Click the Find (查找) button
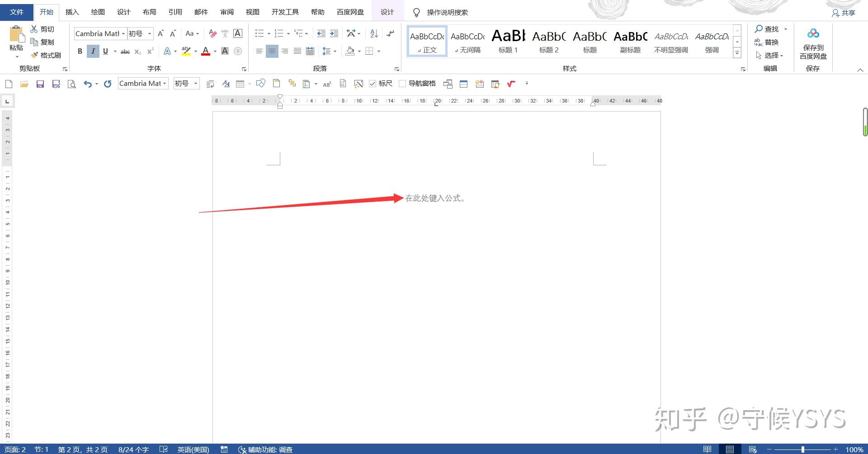The width and height of the screenshot is (868, 454). pyautogui.click(x=767, y=29)
